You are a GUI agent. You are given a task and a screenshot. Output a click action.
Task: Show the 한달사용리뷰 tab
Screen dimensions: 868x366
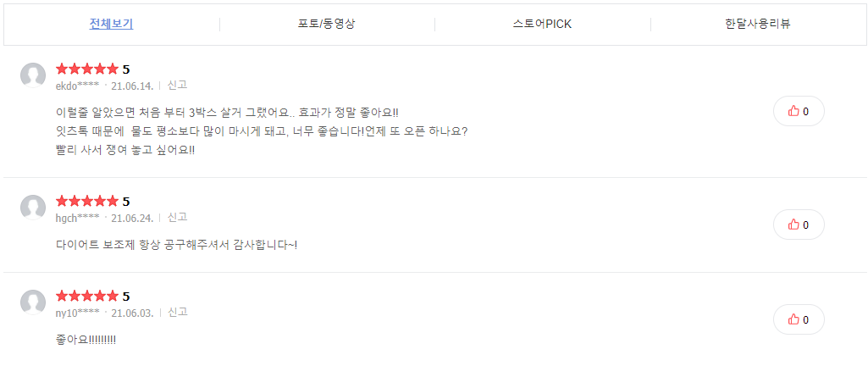click(758, 24)
